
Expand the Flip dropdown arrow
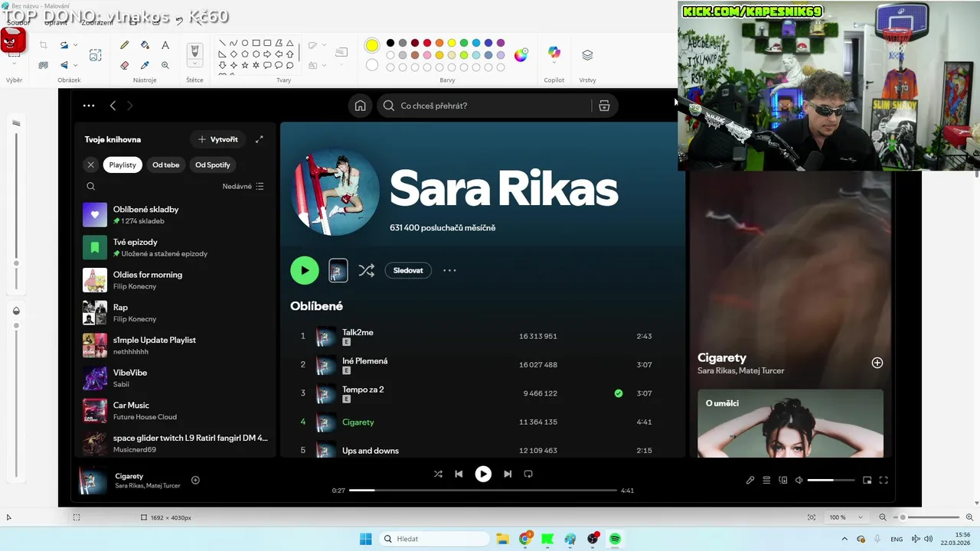pyautogui.click(x=75, y=65)
